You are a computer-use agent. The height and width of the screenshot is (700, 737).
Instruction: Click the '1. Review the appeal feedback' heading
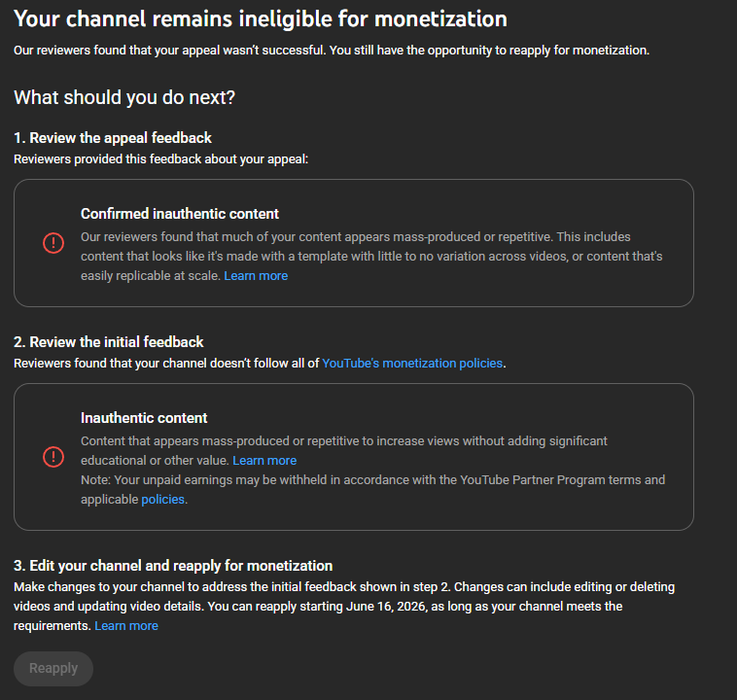(113, 138)
